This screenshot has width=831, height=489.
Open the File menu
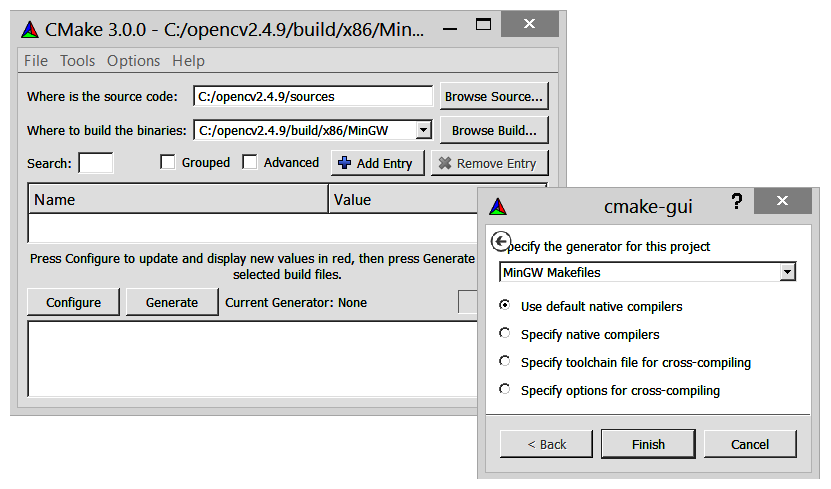pyautogui.click(x=36, y=61)
